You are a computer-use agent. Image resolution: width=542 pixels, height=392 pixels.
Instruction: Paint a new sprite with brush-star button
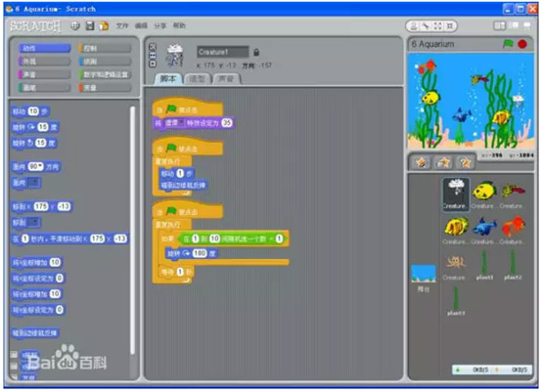point(422,162)
